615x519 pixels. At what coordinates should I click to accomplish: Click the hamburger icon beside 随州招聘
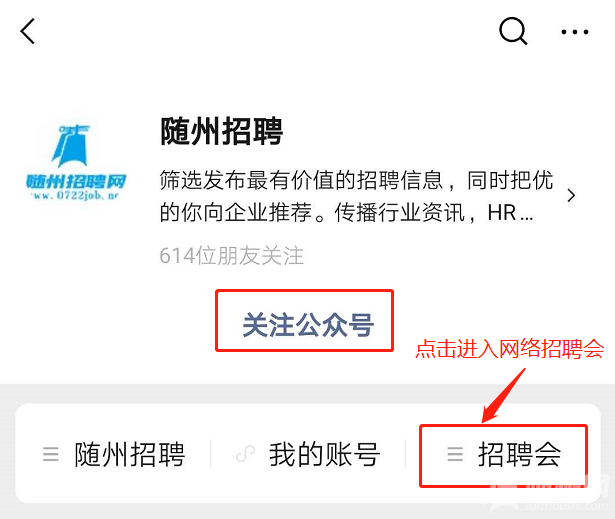point(51,454)
